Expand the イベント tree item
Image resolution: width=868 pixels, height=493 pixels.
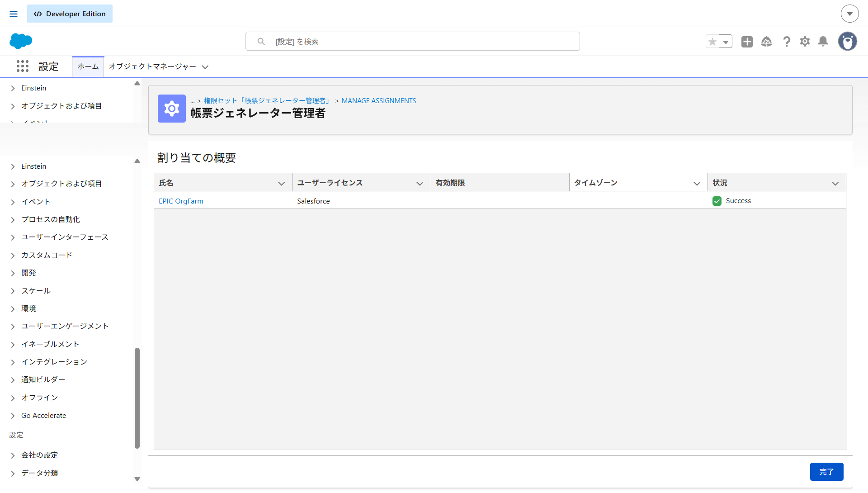[13, 202]
